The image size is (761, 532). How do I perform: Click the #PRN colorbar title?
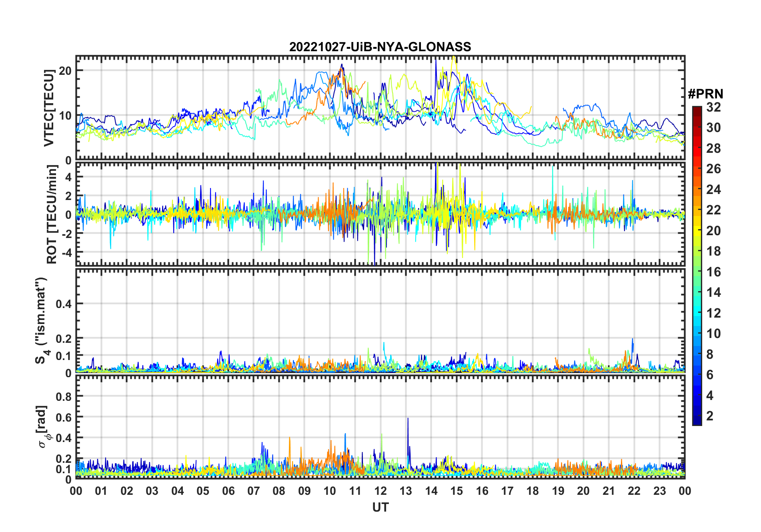click(706, 94)
